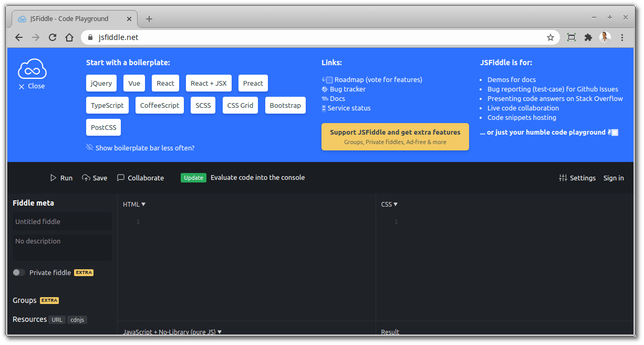Open JavaScript + No-Library dropdown

tap(172, 331)
